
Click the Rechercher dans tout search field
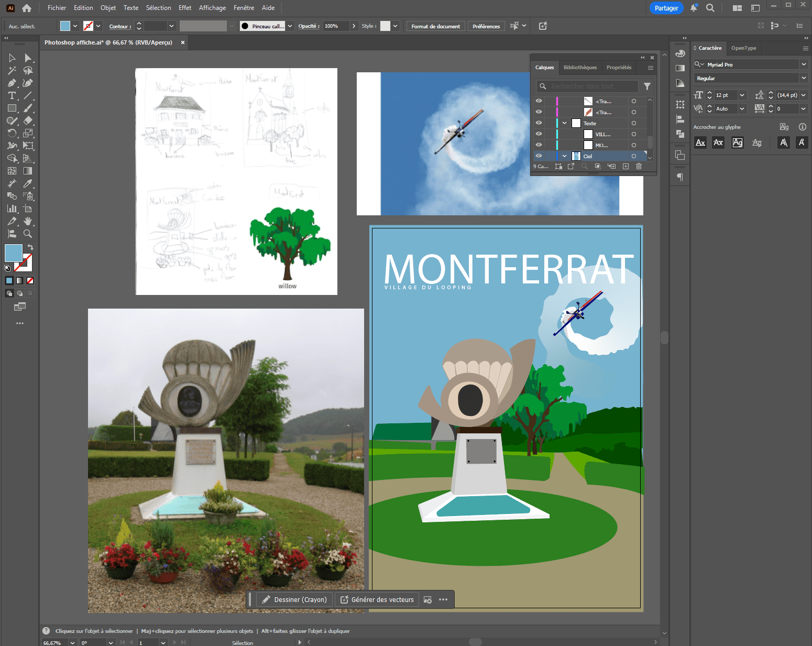tap(587, 86)
